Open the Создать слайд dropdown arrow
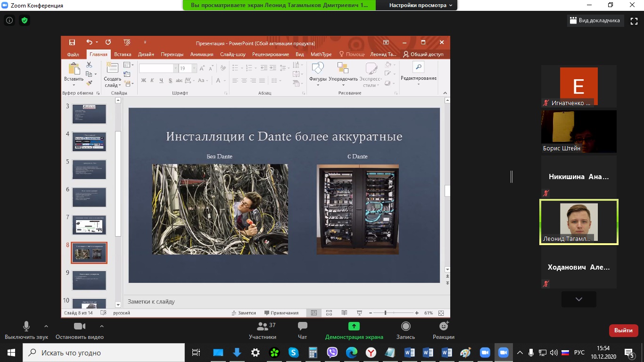 click(120, 85)
